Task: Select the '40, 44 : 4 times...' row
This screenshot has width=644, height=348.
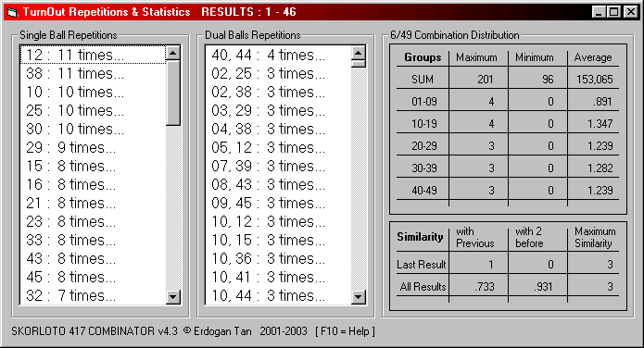Action: tap(278, 55)
